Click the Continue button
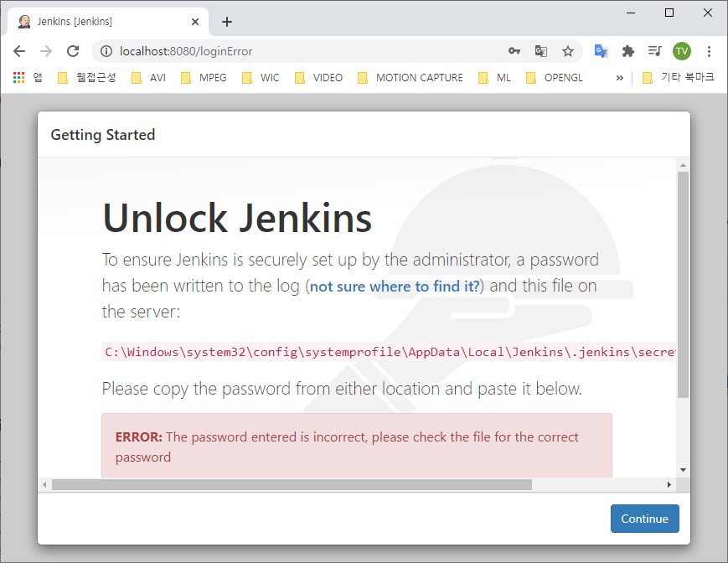This screenshot has height=563, width=728. (x=644, y=519)
